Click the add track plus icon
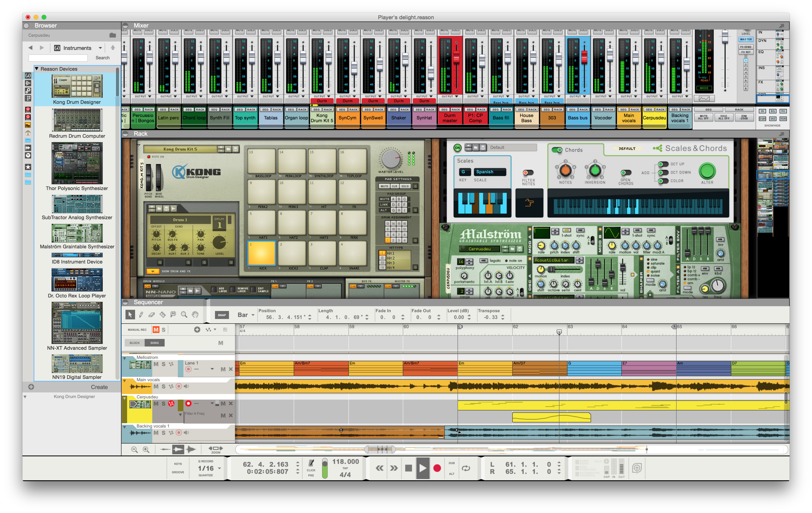The image size is (812, 513). click(x=197, y=329)
